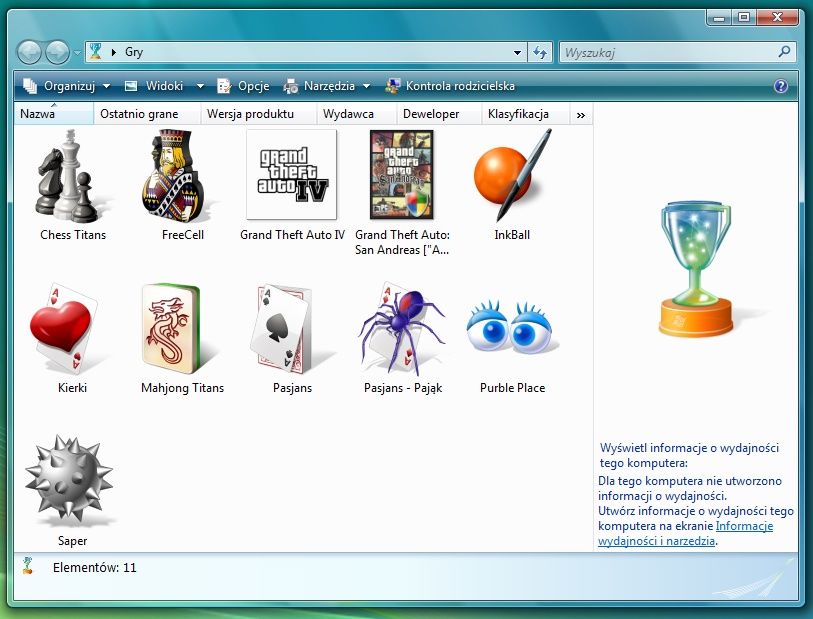
Task: Click the refresh arrows button in address bar
Action: [x=540, y=52]
